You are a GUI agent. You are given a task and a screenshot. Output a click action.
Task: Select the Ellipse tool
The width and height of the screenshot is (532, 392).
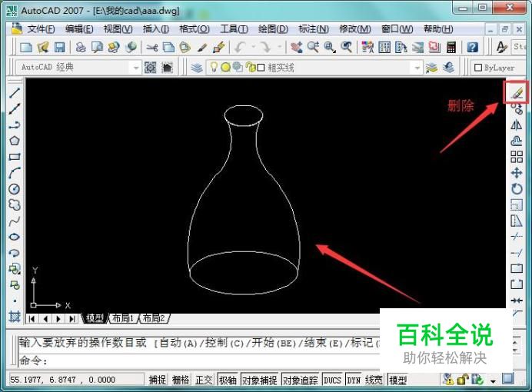tap(15, 237)
